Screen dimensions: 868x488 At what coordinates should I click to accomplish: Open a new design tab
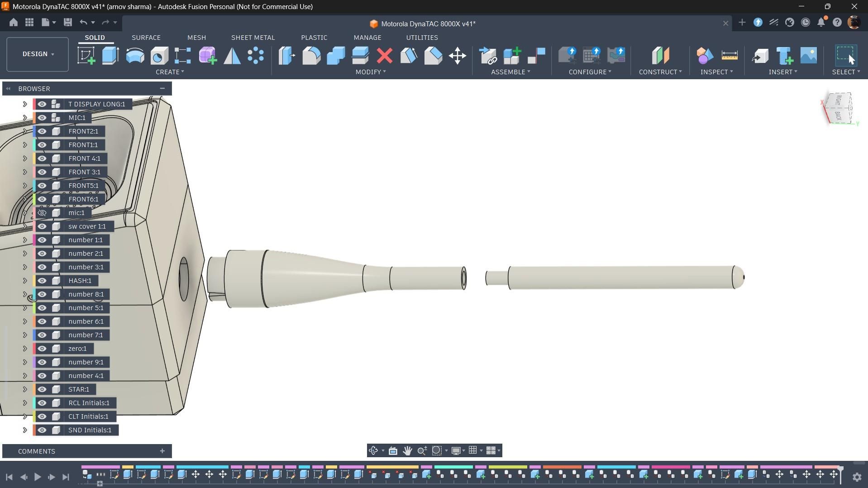click(x=742, y=22)
